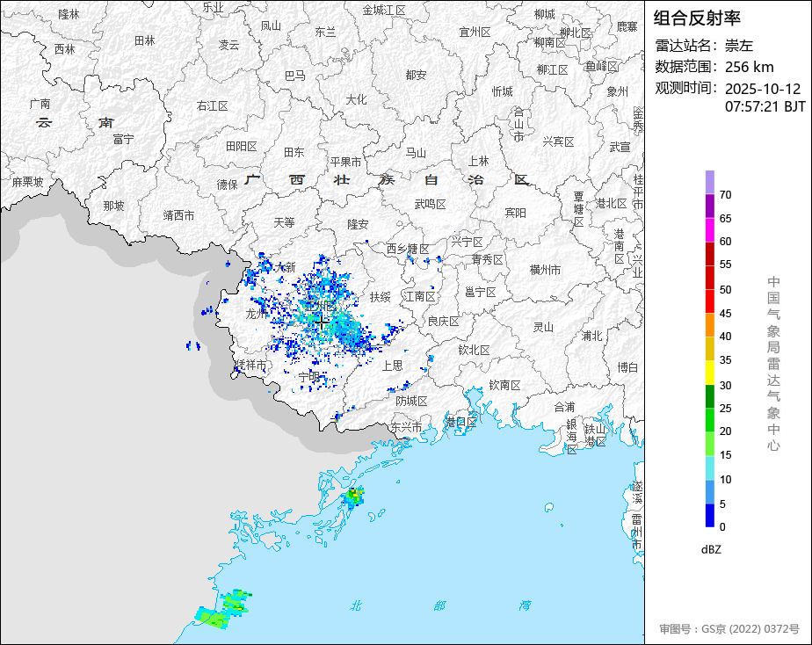Select the yellow 30–35 dBZ legend color
Viewport: 812px width, 645px height.
click(709, 373)
